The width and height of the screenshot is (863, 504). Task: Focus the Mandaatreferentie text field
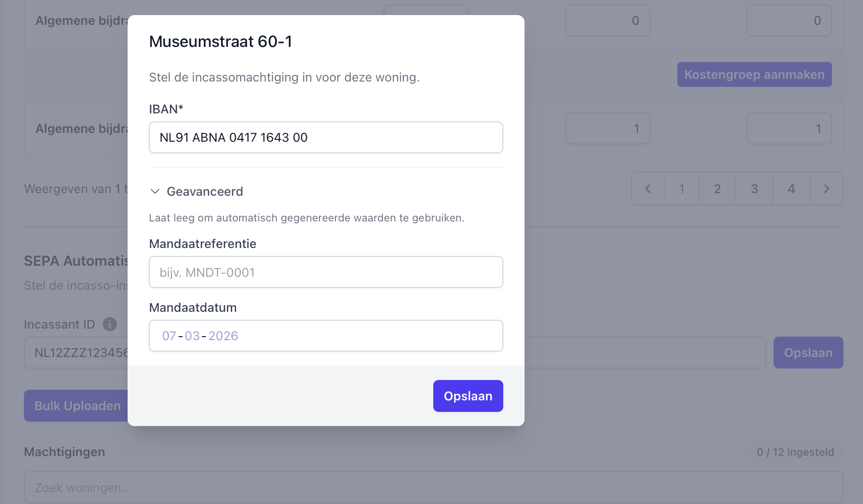pos(326,272)
